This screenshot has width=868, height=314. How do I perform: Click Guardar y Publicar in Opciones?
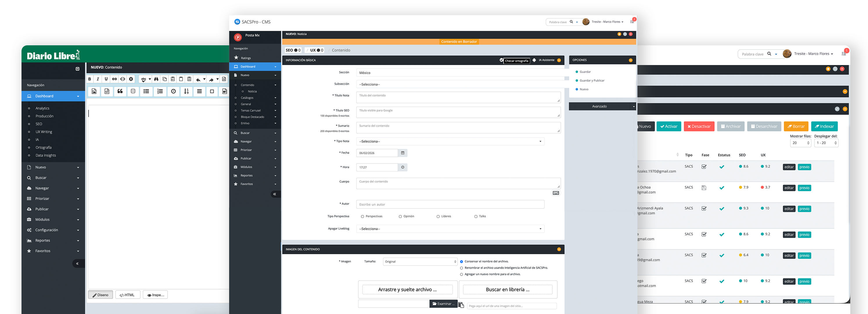click(592, 80)
